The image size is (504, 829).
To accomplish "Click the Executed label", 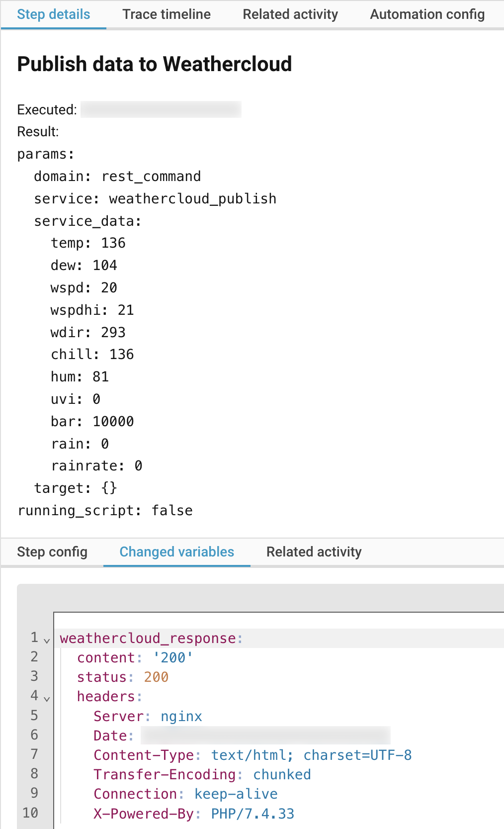I will coord(47,110).
